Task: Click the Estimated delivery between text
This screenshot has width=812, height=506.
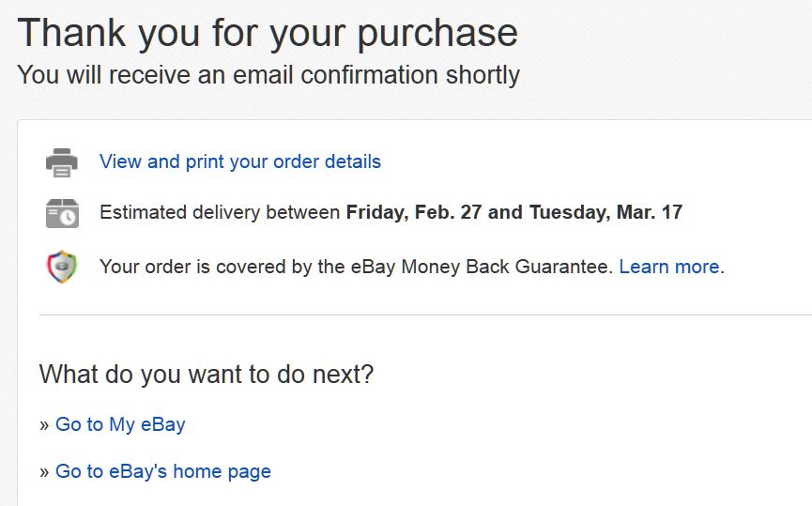Action: click(220, 212)
